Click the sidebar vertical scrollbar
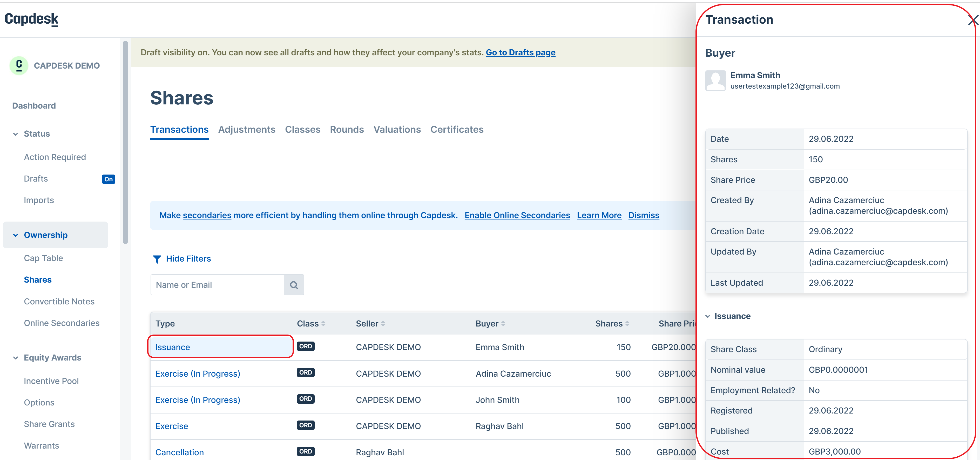The width and height of the screenshot is (980, 460). (126, 143)
